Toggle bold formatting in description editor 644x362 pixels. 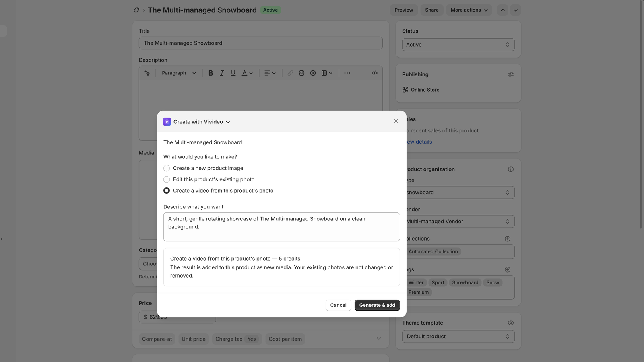coord(211,73)
